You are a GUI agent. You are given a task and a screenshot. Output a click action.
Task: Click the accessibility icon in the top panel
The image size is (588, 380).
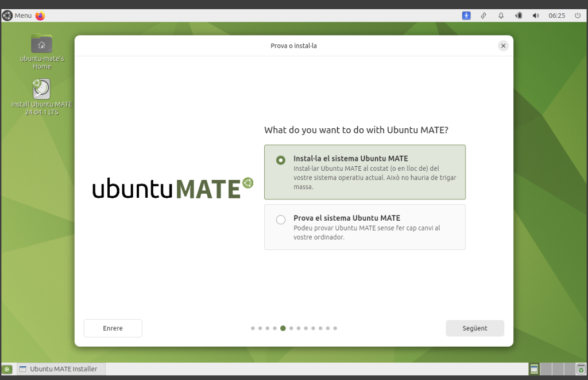pos(466,16)
